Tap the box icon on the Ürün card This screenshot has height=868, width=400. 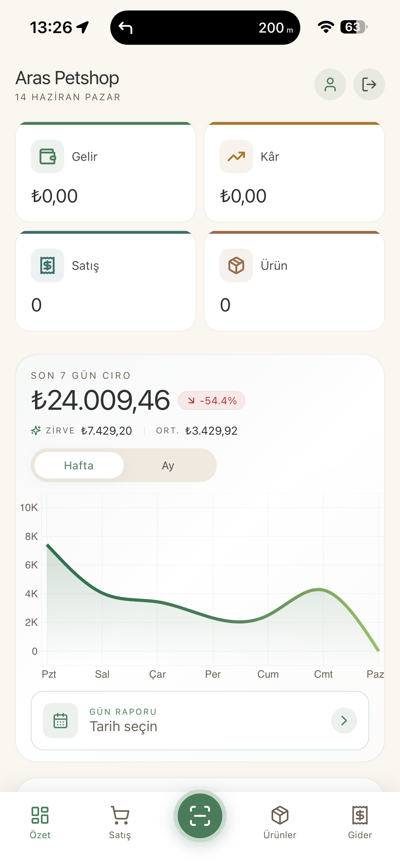click(236, 265)
